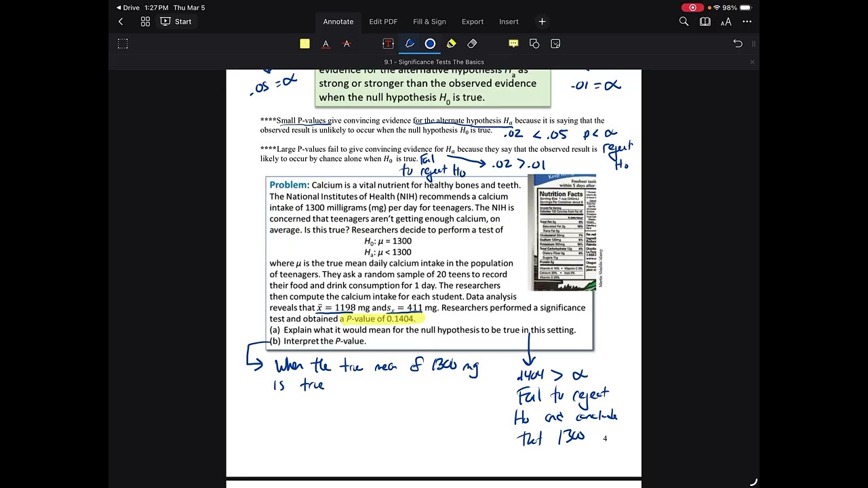Add a new toolbar tab with plus

click(x=542, y=22)
